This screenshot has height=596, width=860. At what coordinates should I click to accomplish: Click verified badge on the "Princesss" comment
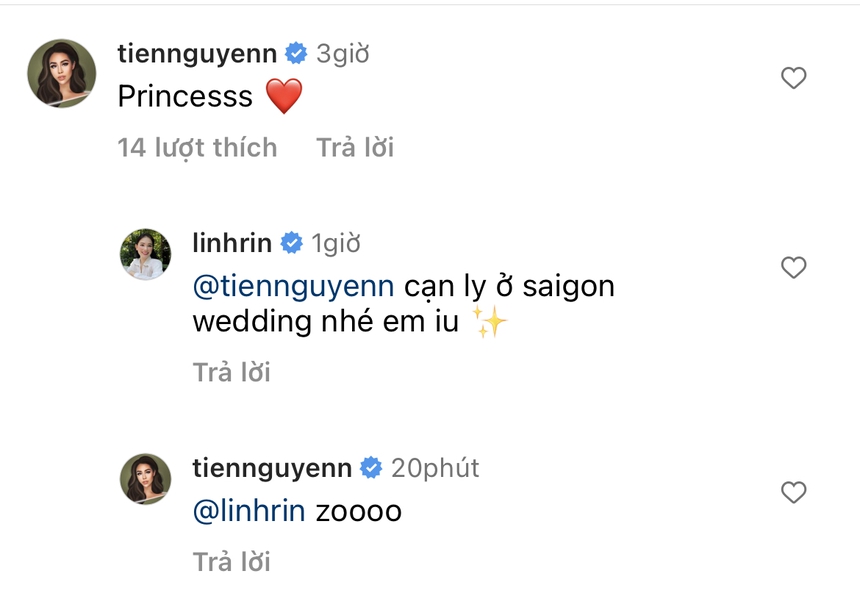(297, 53)
